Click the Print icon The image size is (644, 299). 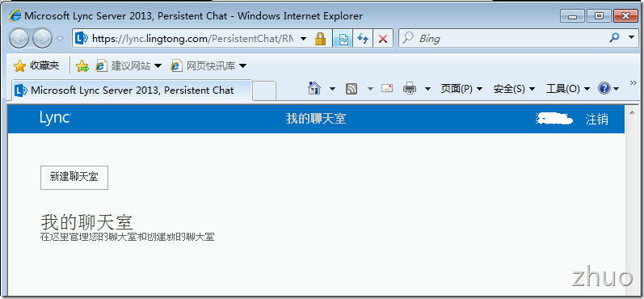(410, 88)
